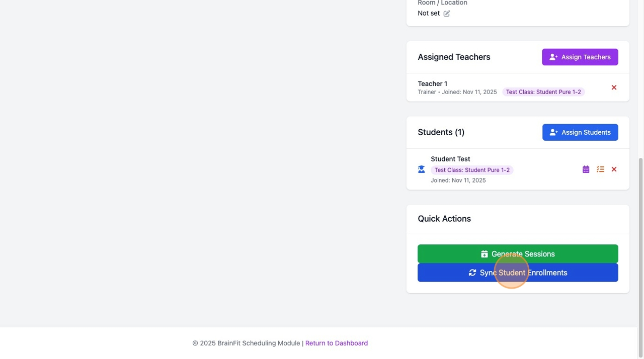Click the Generate Sessions button text
Viewport: 644px width, 359px height.
[x=523, y=254]
